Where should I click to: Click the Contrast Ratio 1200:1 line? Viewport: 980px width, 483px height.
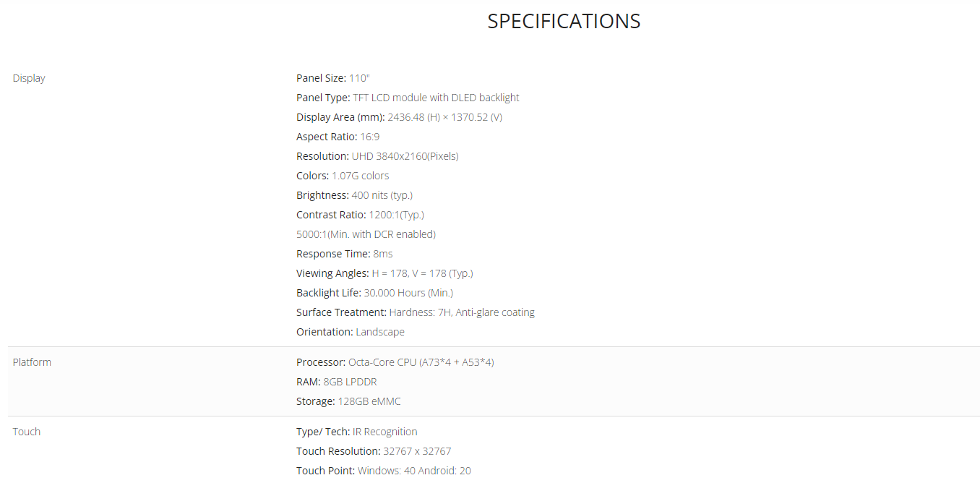click(360, 215)
